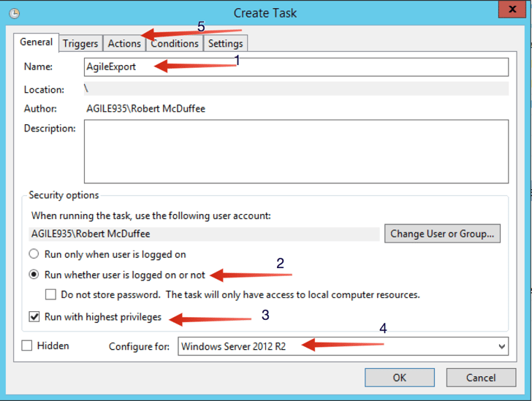The height and width of the screenshot is (401, 532).
Task: Click the read-only Location field
Action: coord(296,89)
